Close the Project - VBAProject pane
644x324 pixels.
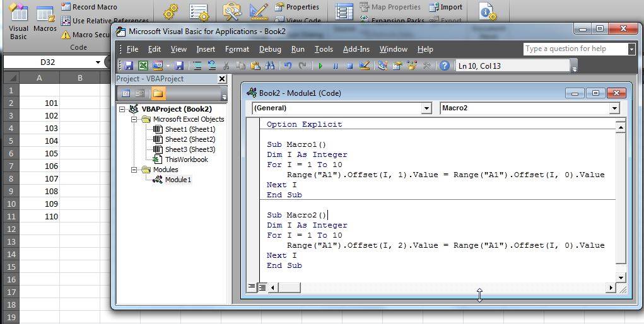coord(222,79)
